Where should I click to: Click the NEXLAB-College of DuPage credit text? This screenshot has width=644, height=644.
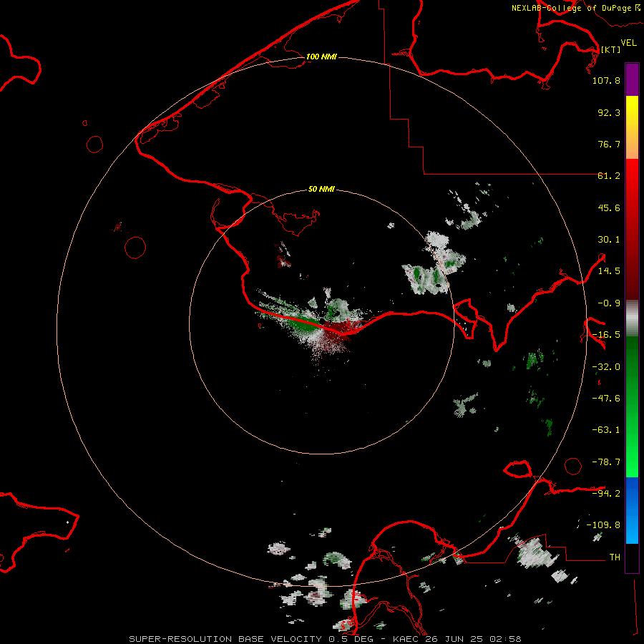(x=571, y=8)
